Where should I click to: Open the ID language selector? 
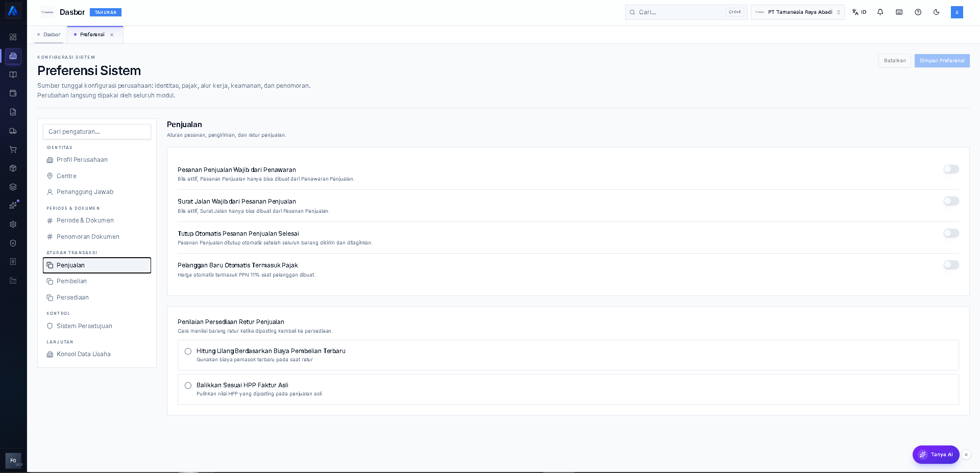[x=860, y=12]
